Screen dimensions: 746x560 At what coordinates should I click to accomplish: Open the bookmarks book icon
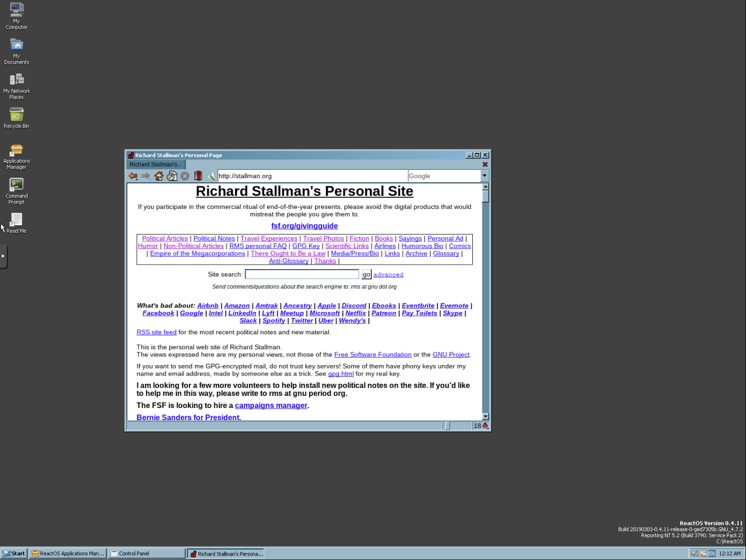coord(198,176)
